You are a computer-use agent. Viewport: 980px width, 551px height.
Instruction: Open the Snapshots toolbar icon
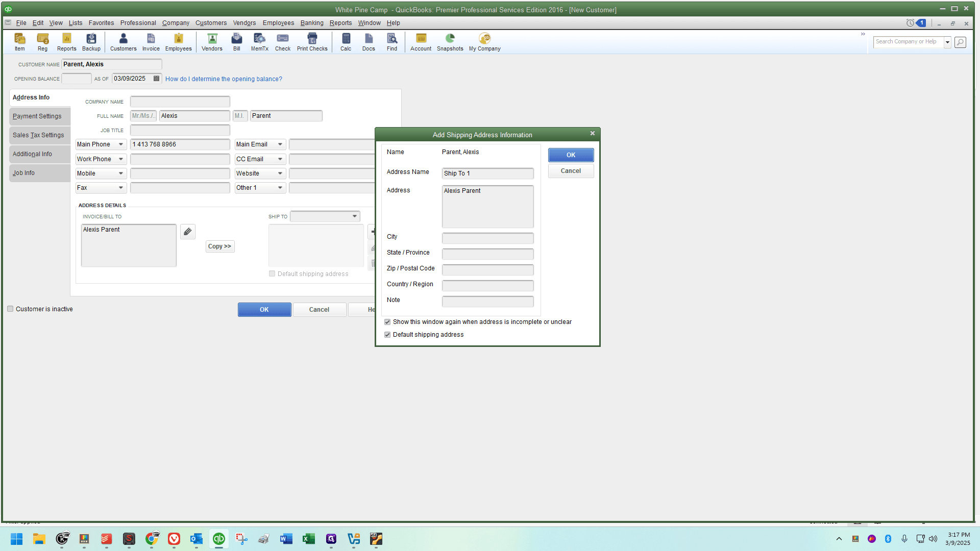click(450, 42)
